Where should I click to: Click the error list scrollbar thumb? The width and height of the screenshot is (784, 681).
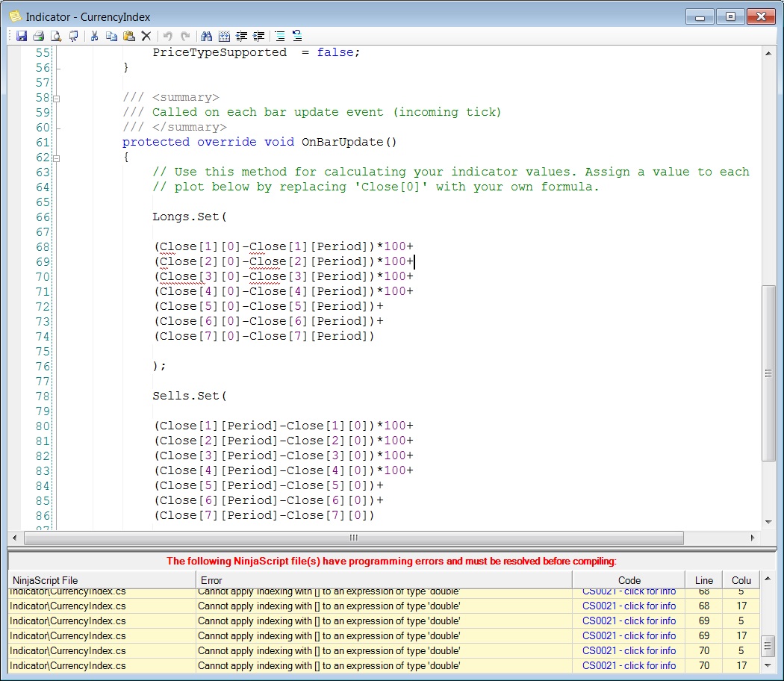[x=768, y=646]
